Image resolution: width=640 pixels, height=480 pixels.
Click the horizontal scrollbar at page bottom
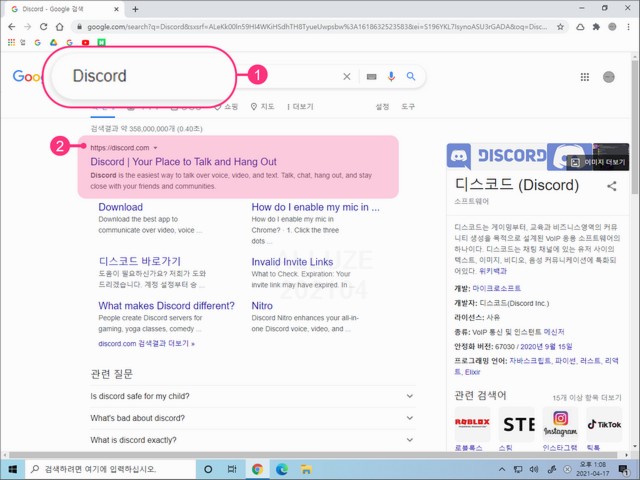coord(313,455)
